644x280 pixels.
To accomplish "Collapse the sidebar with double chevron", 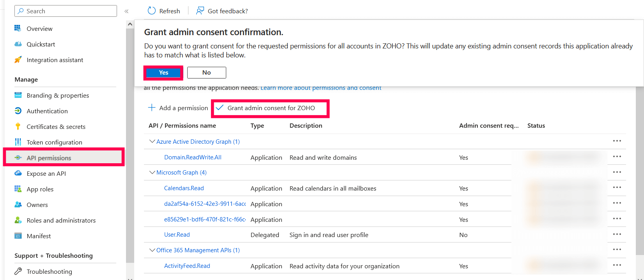I will tap(126, 11).
